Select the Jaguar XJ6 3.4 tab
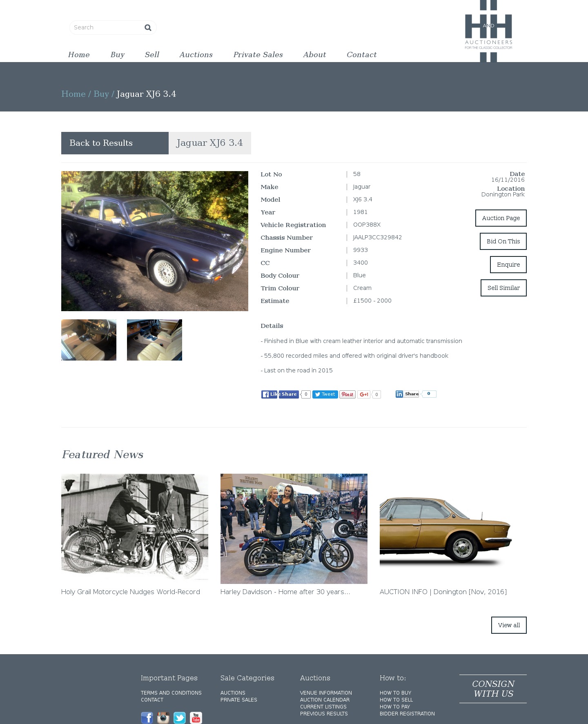 coord(210,143)
